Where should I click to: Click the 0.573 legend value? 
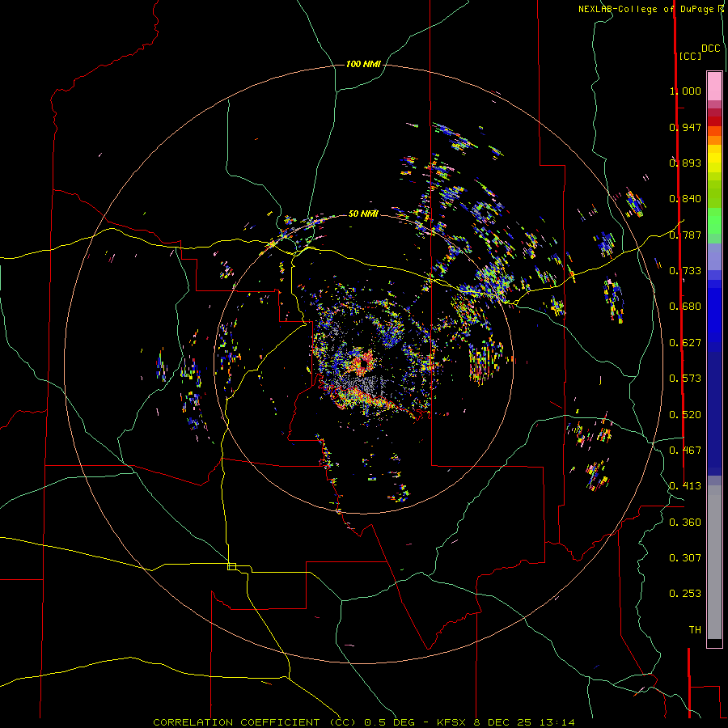(685, 379)
